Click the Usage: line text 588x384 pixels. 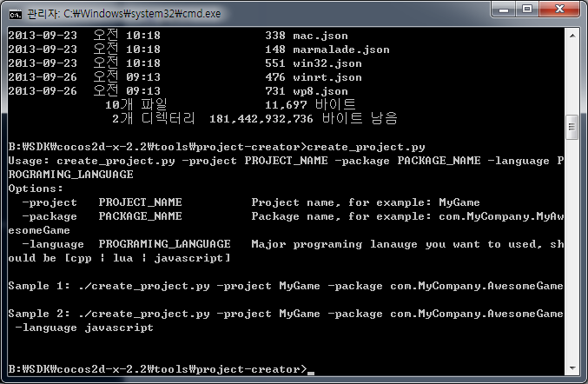[286, 168]
